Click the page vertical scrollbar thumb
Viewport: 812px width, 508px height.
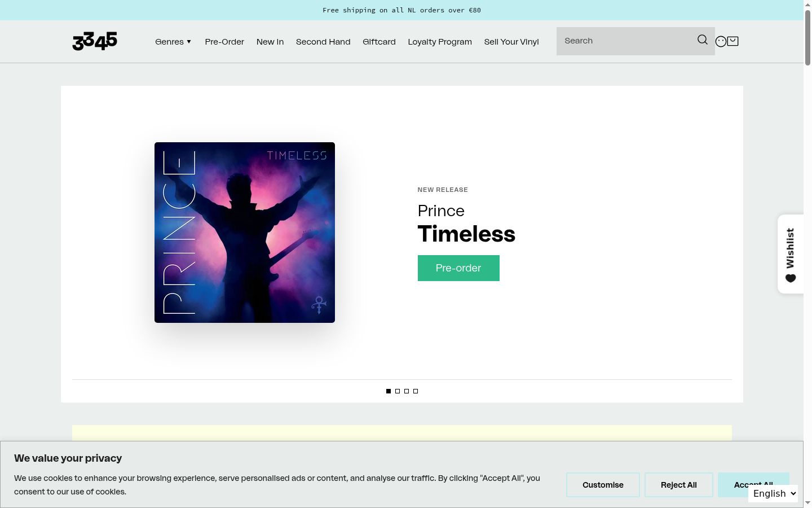pos(807,37)
